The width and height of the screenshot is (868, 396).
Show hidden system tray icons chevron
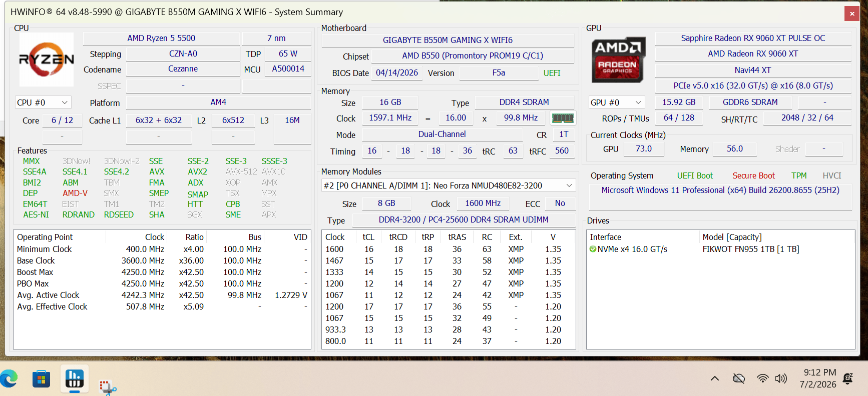click(715, 378)
